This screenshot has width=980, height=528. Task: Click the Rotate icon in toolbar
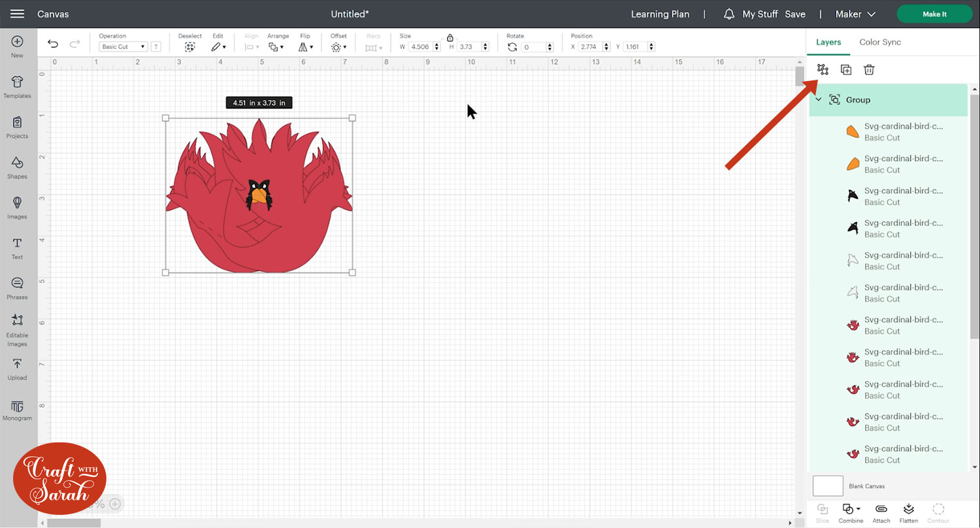pos(512,47)
